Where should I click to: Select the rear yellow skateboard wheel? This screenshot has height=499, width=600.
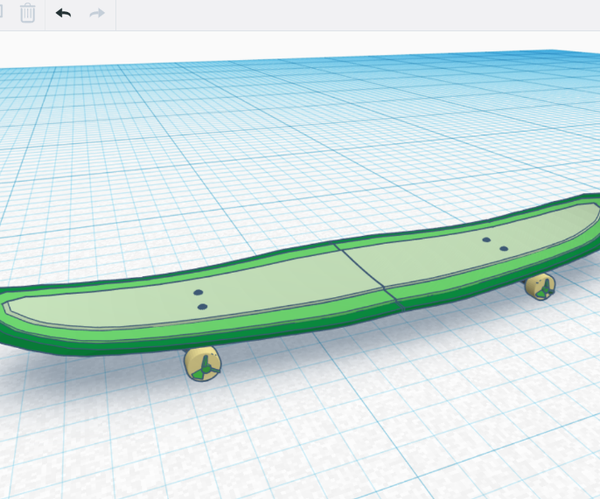click(x=540, y=287)
